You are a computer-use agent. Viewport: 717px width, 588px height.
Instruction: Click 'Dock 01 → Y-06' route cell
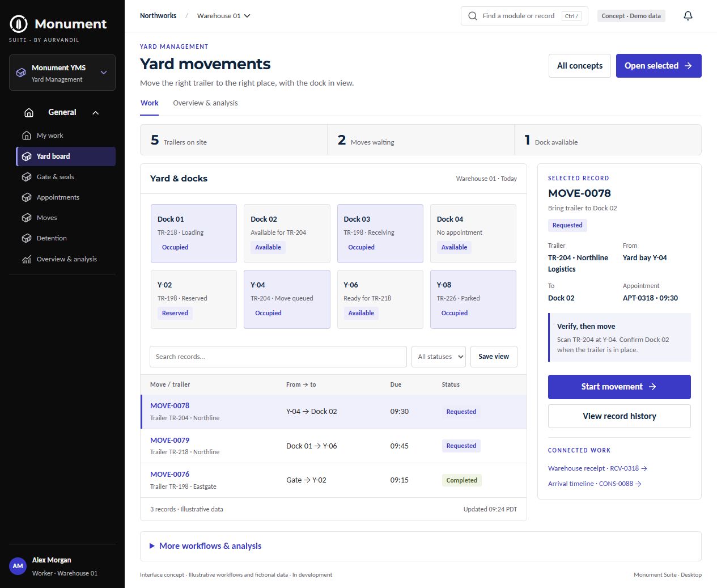click(x=311, y=446)
